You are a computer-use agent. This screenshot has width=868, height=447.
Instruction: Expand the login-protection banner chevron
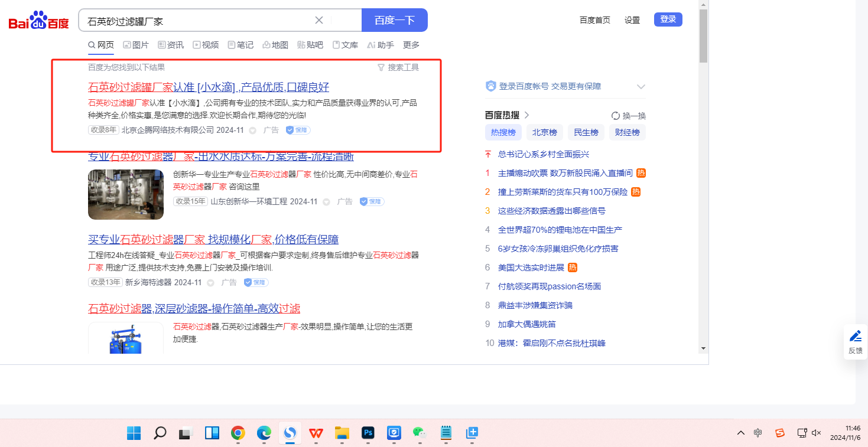pos(641,87)
